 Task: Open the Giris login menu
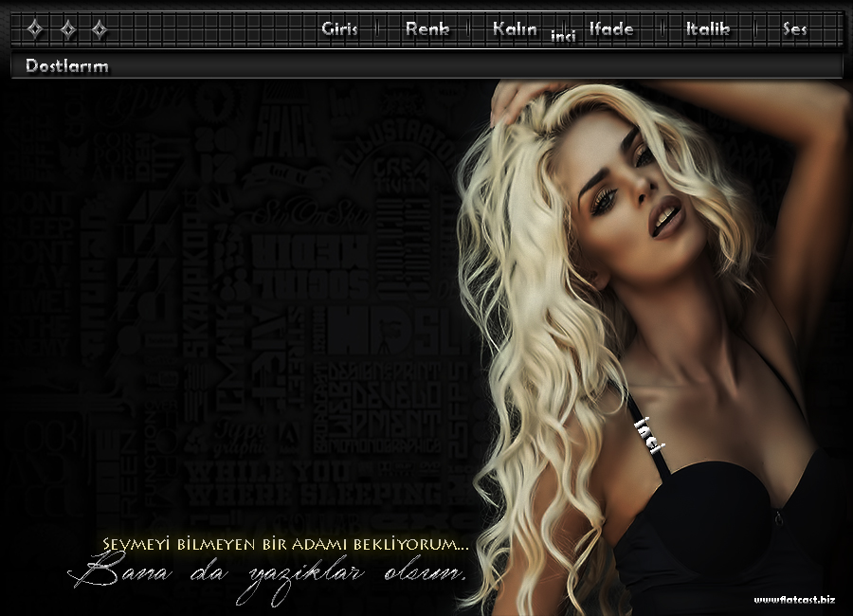click(339, 28)
